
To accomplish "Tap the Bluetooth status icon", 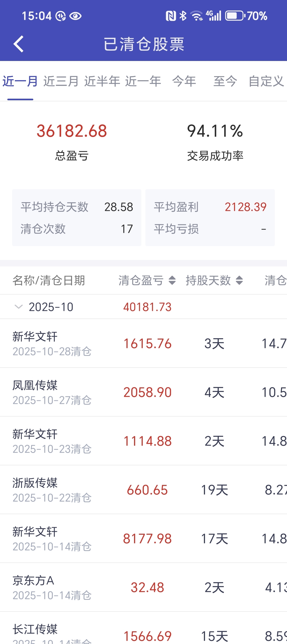I will coord(183,16).
